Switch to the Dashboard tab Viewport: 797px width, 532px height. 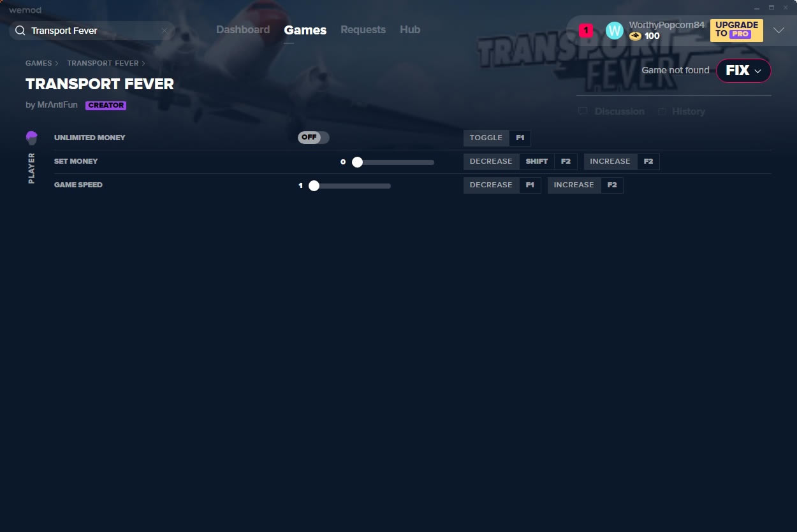(x=242, y=30)
